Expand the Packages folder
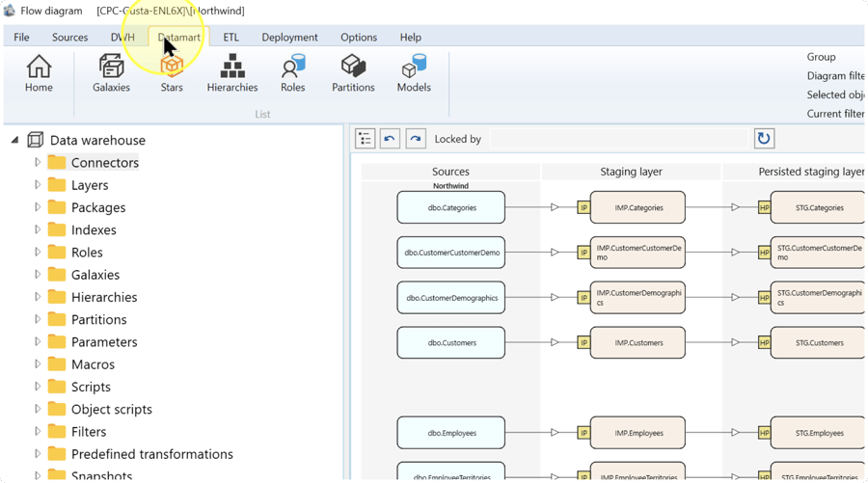The width and height of the screenshot is (868, 483). click(x=37, y=207)
